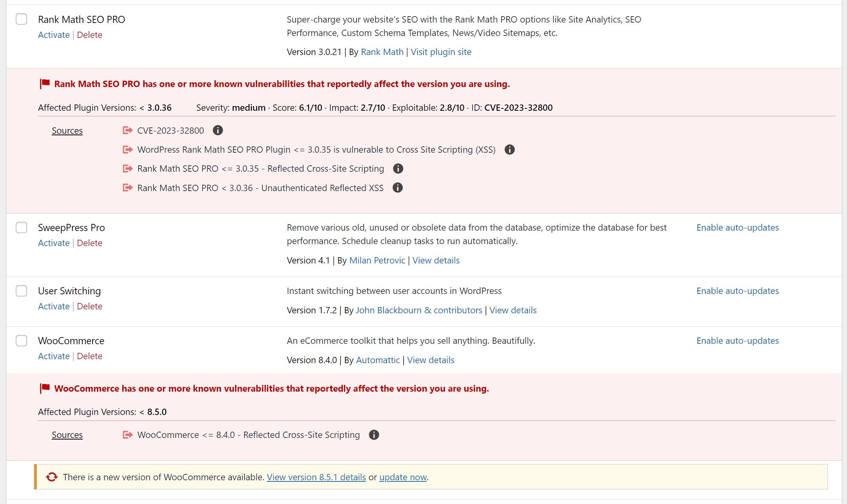Click info icon beside Reflected Cross-Site Scripting 3.0.35
Screen dimensions: 847x504
[398, 169]
